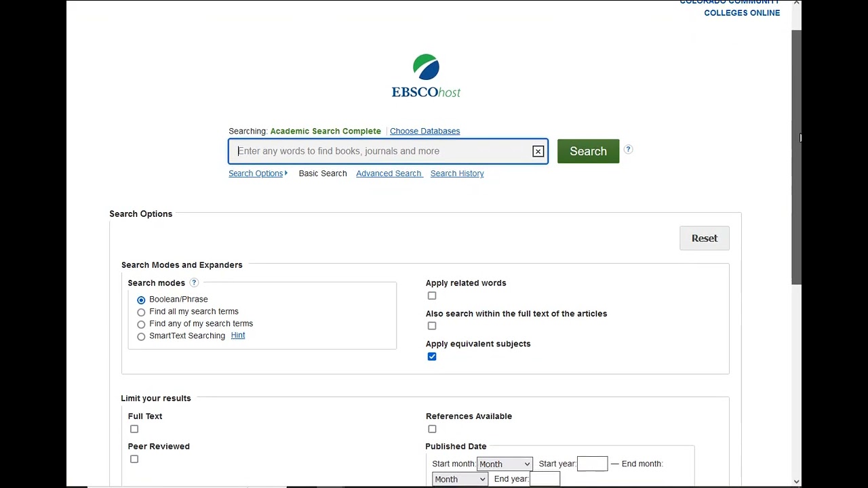Open Search History
This screenshot has height=488, width=868.
coord(457,174)
